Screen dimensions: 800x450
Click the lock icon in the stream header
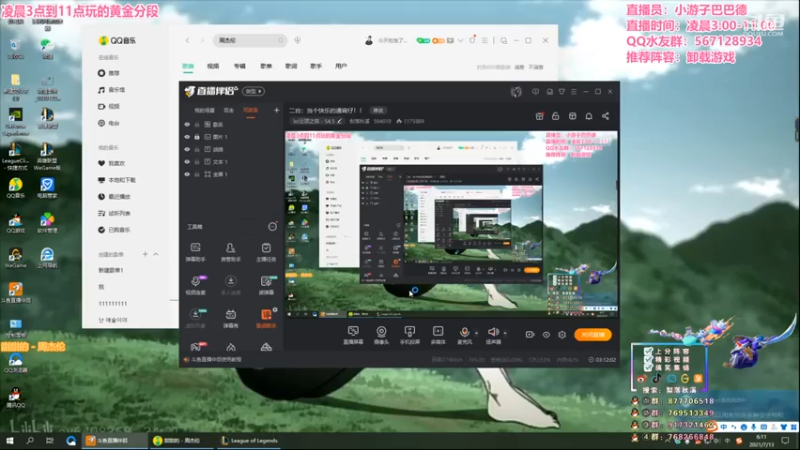click(556, 116)
